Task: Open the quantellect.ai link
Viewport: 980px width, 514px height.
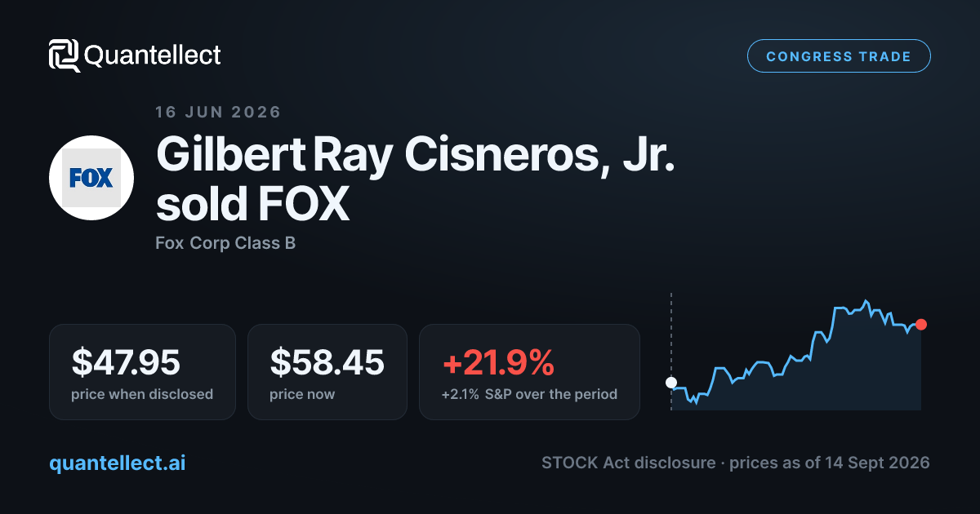Action: [x=118, y=463]
